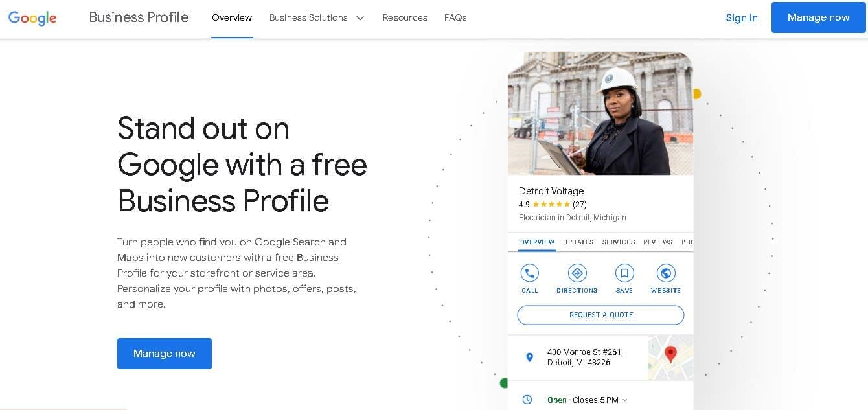
Task: Click the Sign in link
Action: (x=741, y=17)
